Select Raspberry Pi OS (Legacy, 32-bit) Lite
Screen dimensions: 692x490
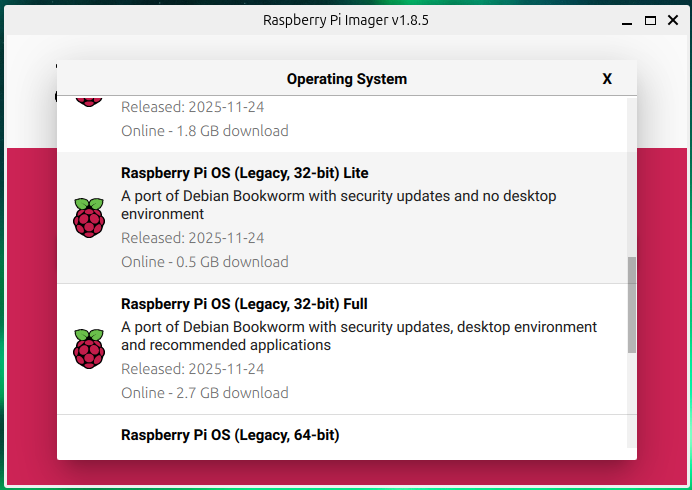point(244,173)
